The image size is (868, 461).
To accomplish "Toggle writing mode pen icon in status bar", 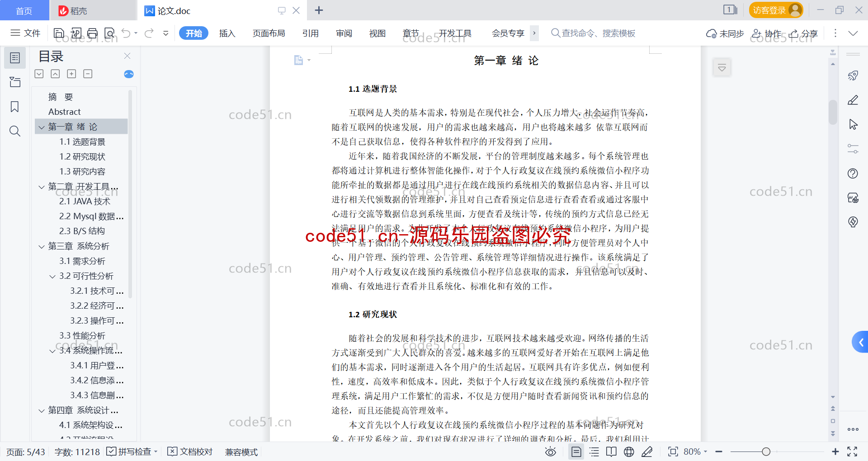I will click(647, 452).
